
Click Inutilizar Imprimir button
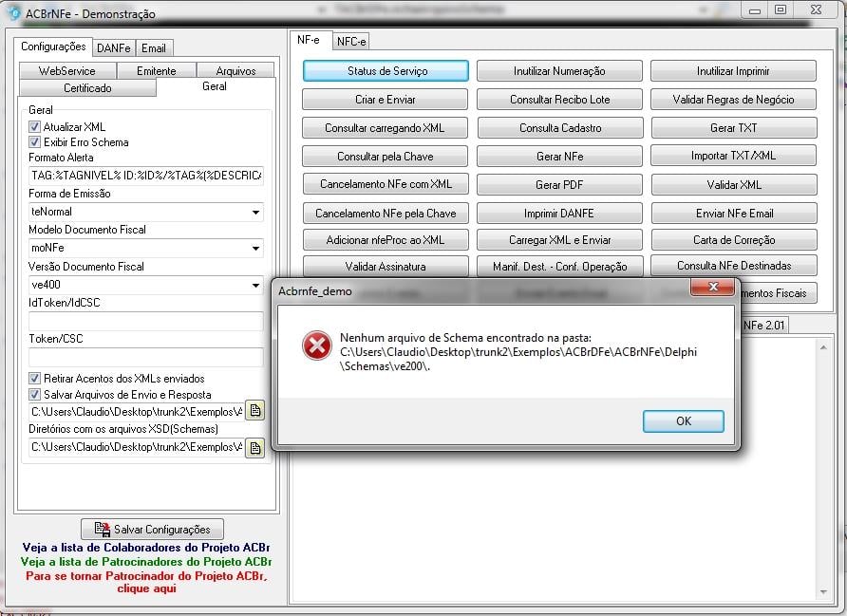coord(734,71)
